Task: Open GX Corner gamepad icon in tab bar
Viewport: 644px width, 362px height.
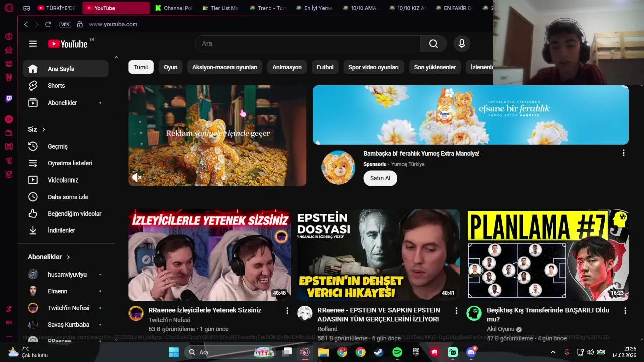Action: click(x=27, y=8)
